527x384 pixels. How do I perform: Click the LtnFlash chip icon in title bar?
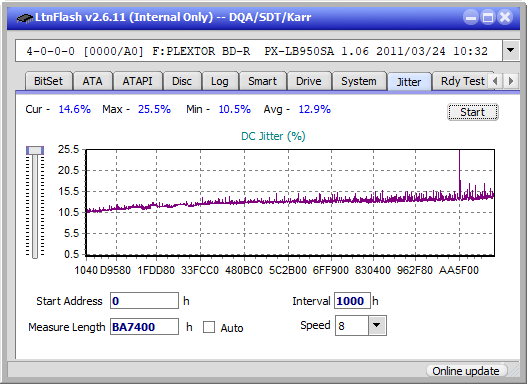pyautogui.click(x=25, y=17)
